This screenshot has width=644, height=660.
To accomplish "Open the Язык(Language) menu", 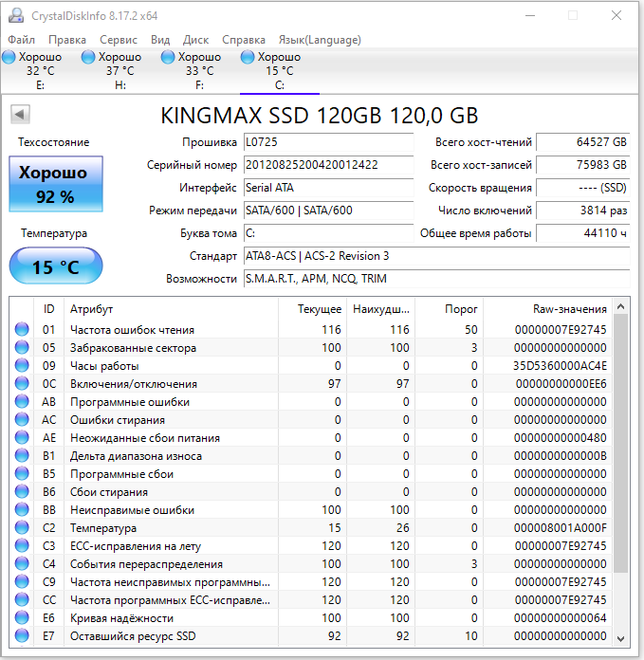I will pos(320,40).
